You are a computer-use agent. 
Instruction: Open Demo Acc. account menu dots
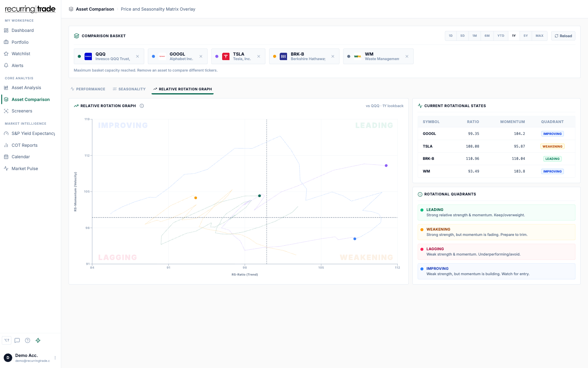point(55,358)
